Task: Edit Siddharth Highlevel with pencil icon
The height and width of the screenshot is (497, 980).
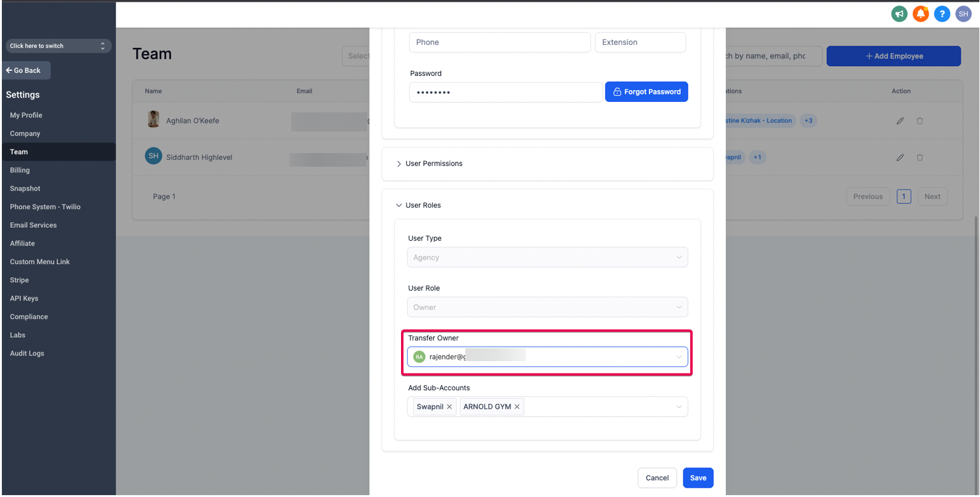Action: pyautogui.click(x=900, y=157)
